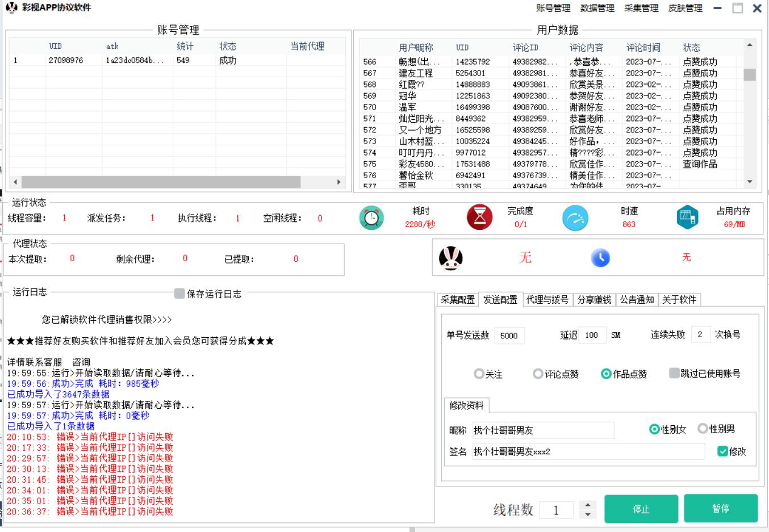Viewport: 769px width, 532px height.
Task: Click the red hourglass completion icon
Action: [479, 217]
